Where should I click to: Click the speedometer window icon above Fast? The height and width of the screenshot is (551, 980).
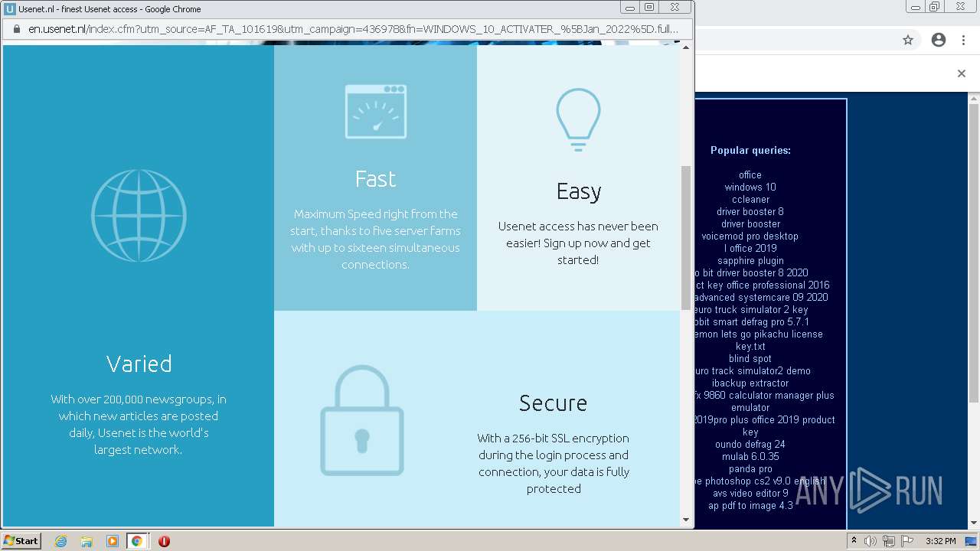coord(376,112)
